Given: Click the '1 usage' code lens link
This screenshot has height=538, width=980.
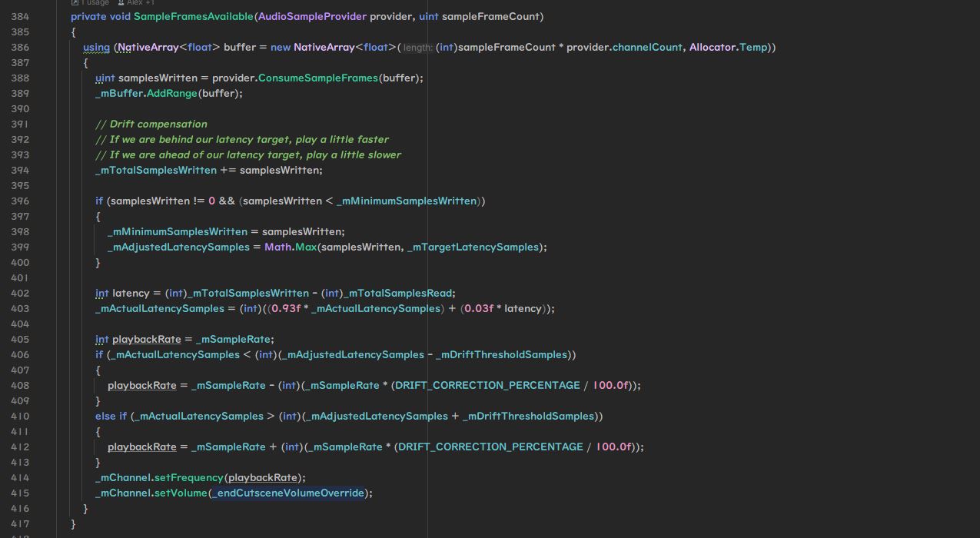Looking at the screenshot, I should click(94, 3).
